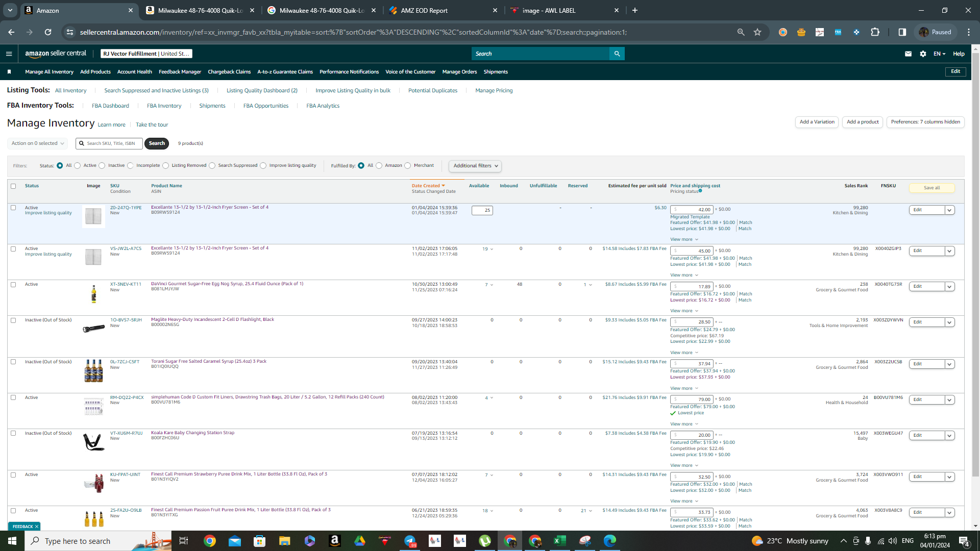Switch to the image - AWL LABEL tab
This screenshot has width=980, height=551.
[565, 10]
